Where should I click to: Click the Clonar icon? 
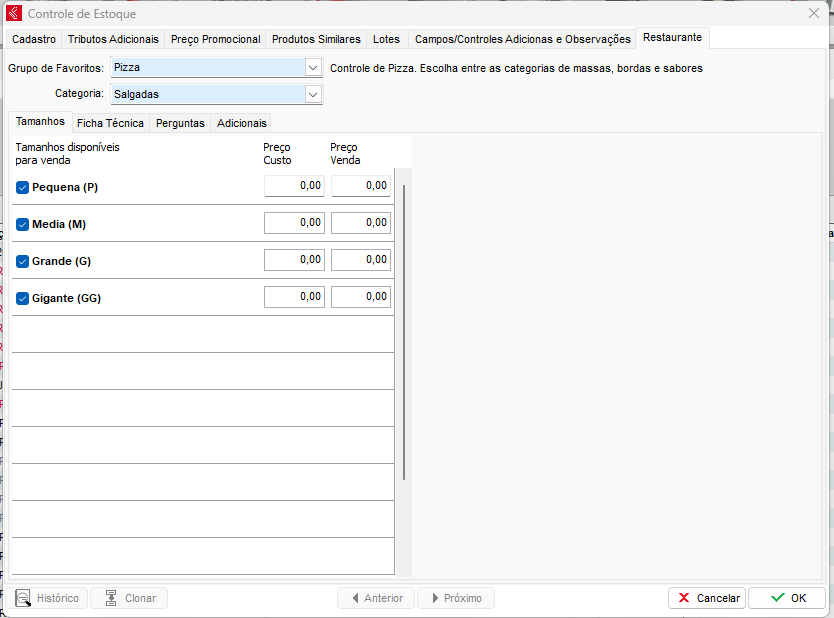111,598
